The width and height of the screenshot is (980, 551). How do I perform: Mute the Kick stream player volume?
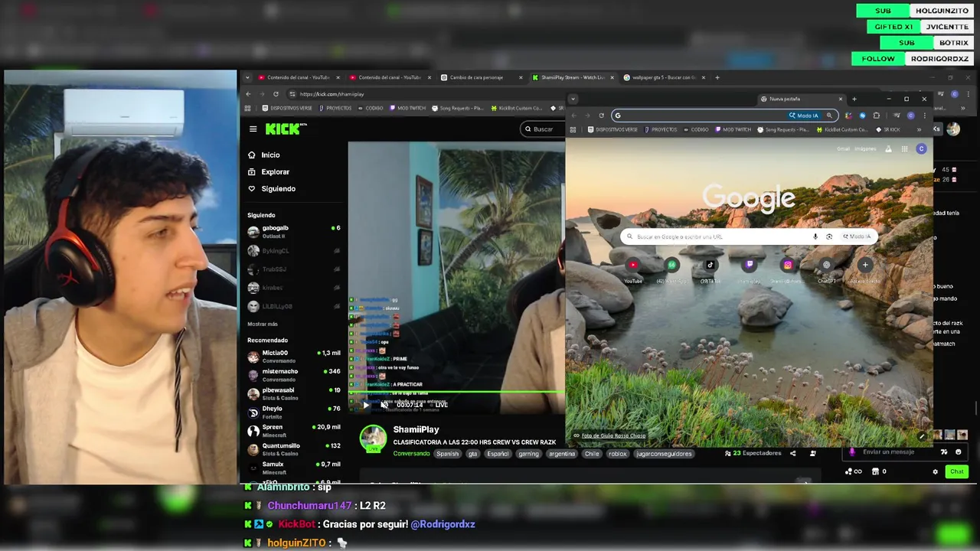click(x=384, y=405)
